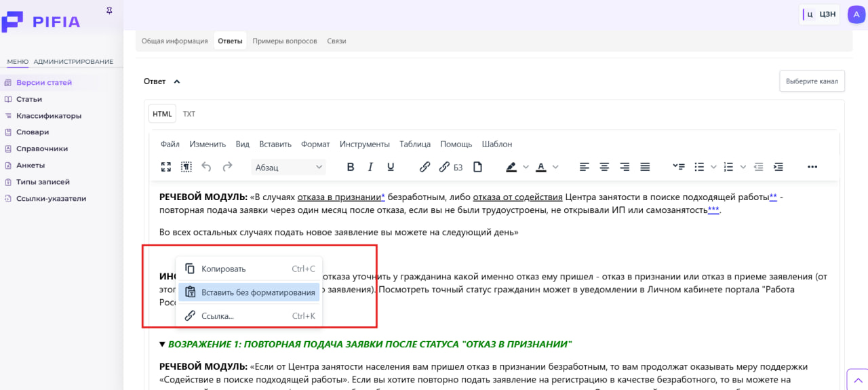Justify the text alignment
Image resolution: width=868 pixels, height=390 pixels.
[645, 167]
